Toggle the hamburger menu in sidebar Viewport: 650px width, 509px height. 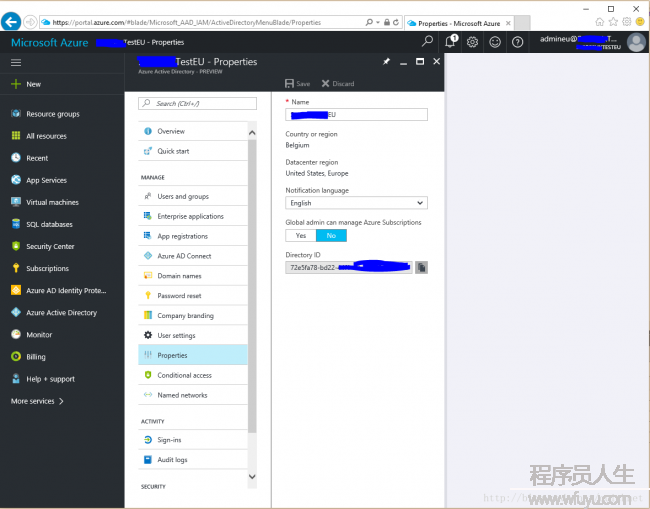(x=16, y=63)
